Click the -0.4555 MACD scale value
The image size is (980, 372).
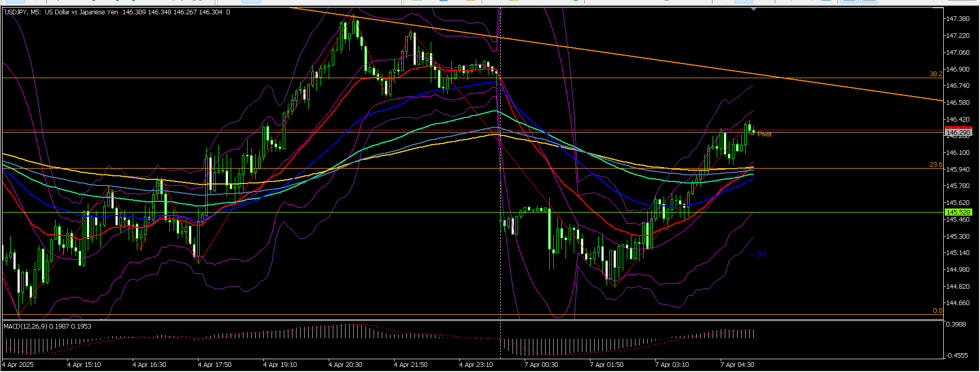point(957,355)
